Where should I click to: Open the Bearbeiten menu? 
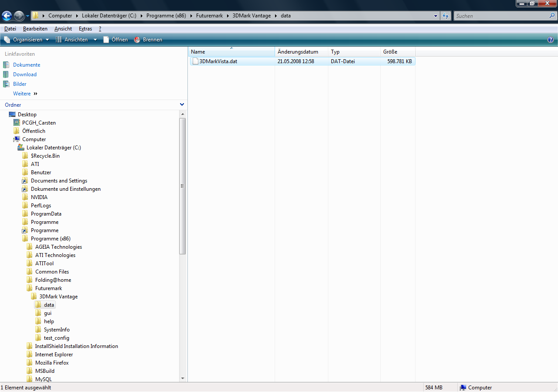point(35,29)
